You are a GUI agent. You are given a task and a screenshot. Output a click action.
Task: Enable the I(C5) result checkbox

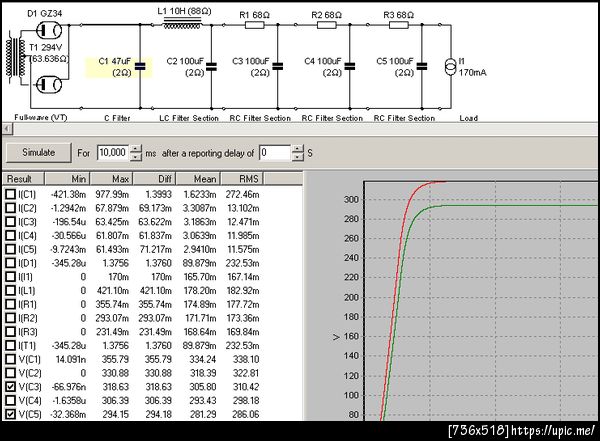[x=10, y=250]
